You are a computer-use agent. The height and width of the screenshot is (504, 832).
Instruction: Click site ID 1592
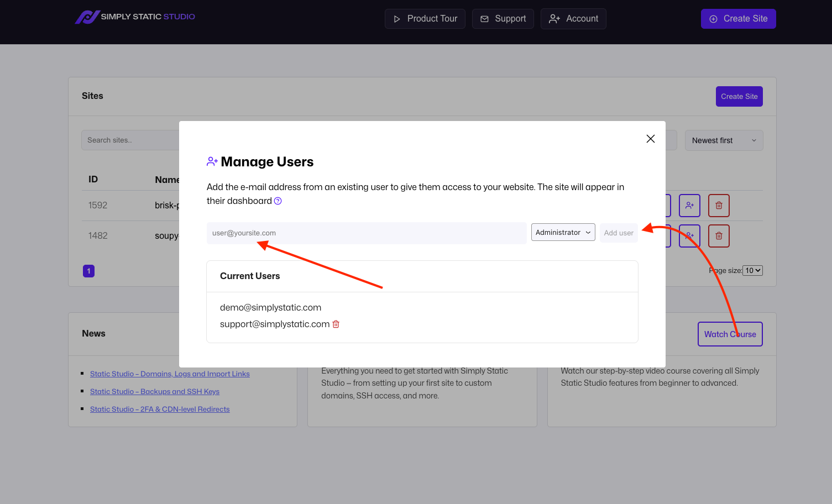[x=98, y=206]
